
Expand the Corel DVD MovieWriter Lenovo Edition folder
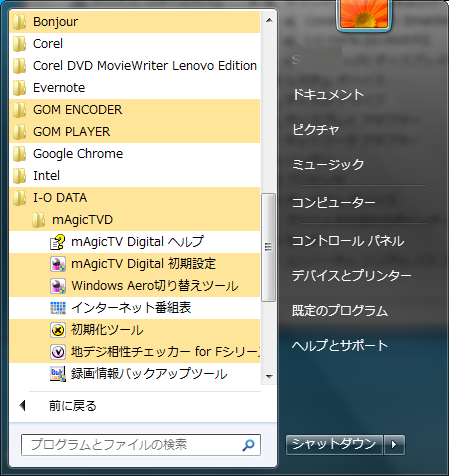pyautogui.click(x=135, y=66)
